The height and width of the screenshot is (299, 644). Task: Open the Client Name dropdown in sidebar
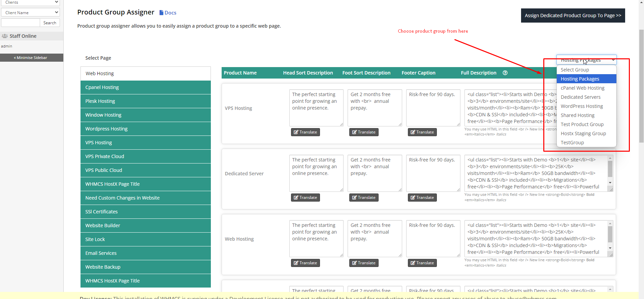(x=30, y=12)
